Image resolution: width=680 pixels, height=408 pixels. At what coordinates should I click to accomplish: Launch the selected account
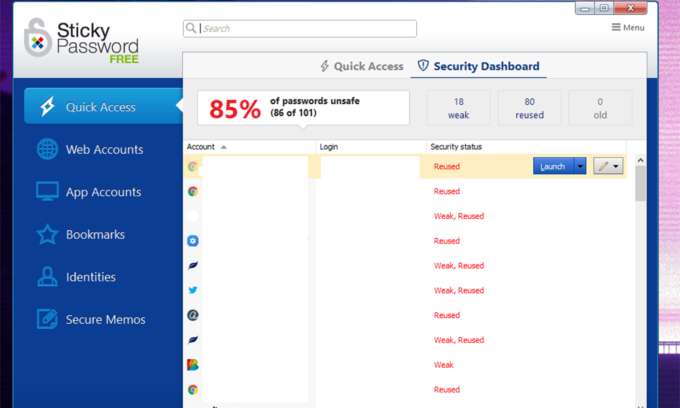553,166
